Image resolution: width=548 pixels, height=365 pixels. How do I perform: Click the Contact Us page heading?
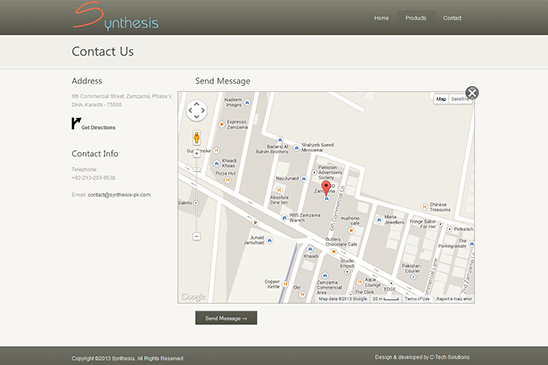pos(103,51)
